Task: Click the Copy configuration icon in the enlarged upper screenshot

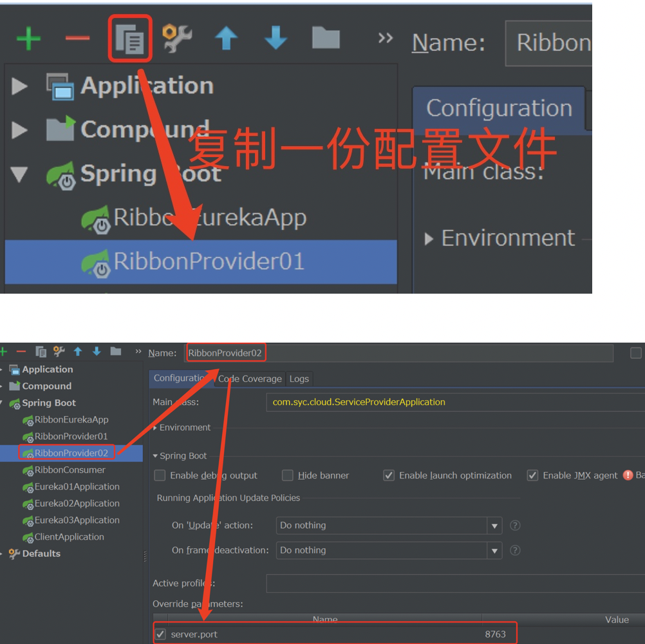Action: tap(130, 39)
